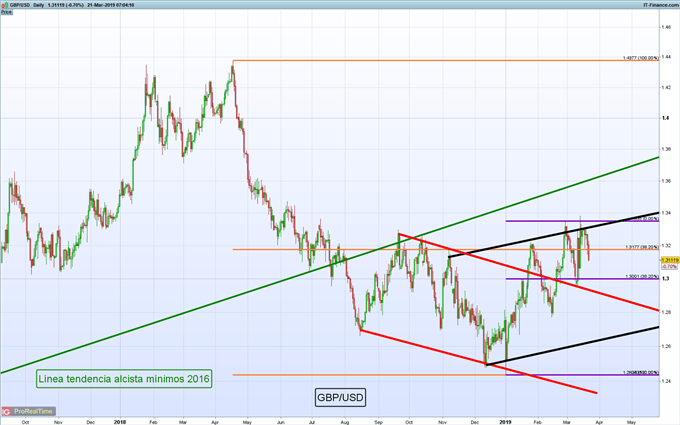Select the boxed GBP/USD text annotation
Viewport: 680px width, 425px height.
click(340, 397)
